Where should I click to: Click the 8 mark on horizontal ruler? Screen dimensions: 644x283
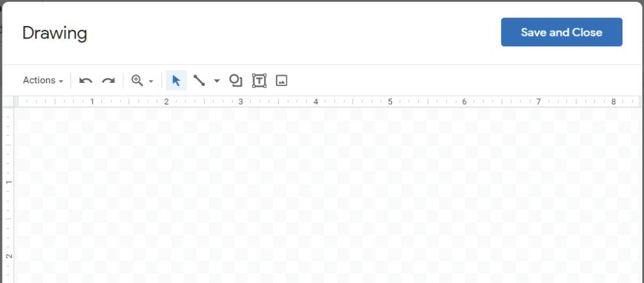point(613,101)
